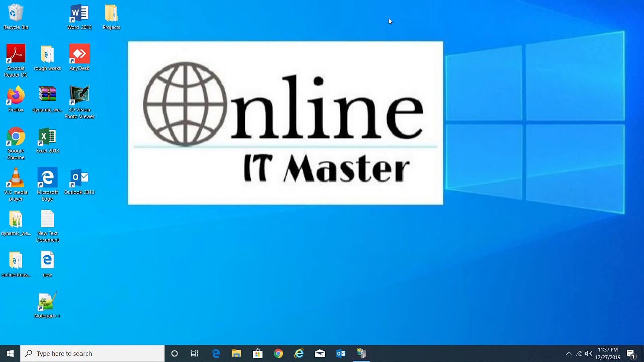Image resolution: width=644 pixels, height=362 pixels.
Task: Select the Excel 2013 shortcut
Action: coord(47,141)
